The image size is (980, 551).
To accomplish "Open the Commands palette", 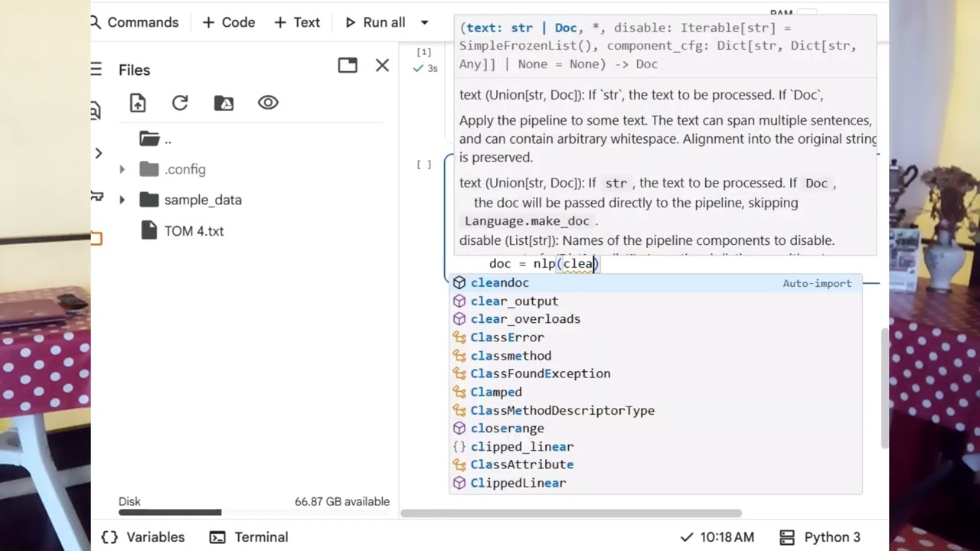I will (x=135, y=23).
